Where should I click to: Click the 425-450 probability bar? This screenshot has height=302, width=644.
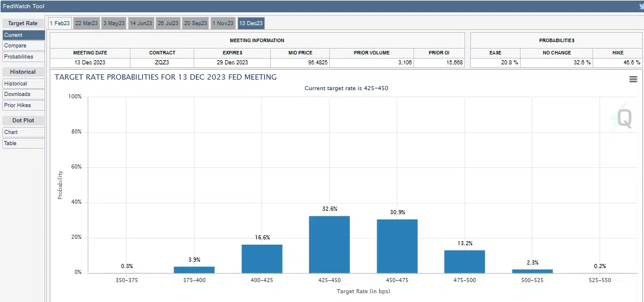tap(329, 245)
